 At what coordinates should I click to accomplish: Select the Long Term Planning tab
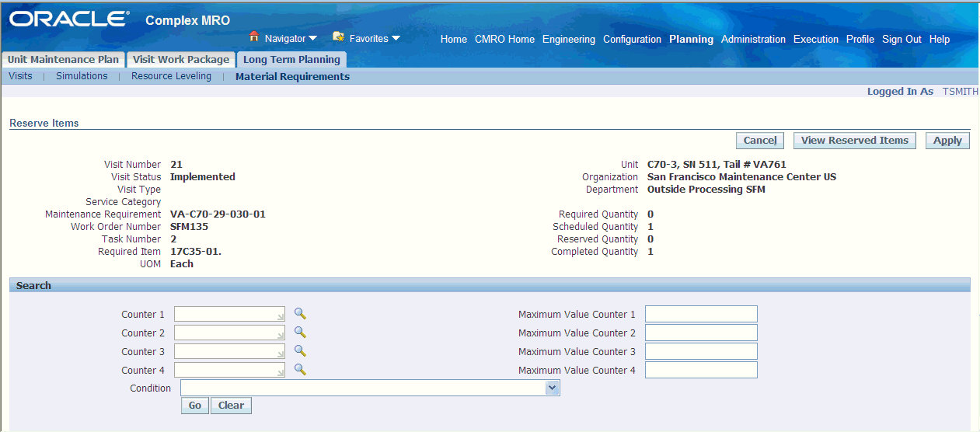point(291,59)
